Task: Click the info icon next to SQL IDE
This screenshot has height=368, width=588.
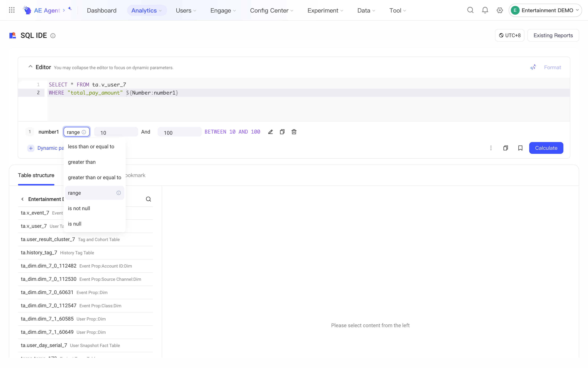Action: [x=53, y=36]
